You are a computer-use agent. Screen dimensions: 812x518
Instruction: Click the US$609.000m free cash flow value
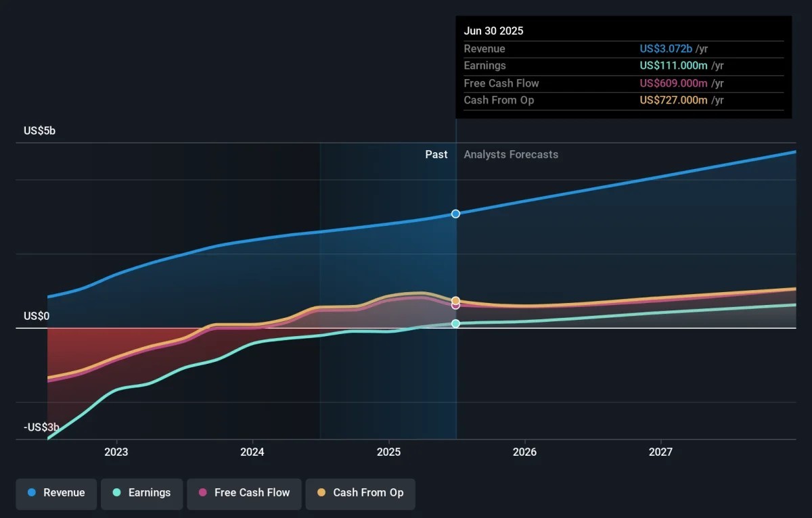click(x=673, y=83)
